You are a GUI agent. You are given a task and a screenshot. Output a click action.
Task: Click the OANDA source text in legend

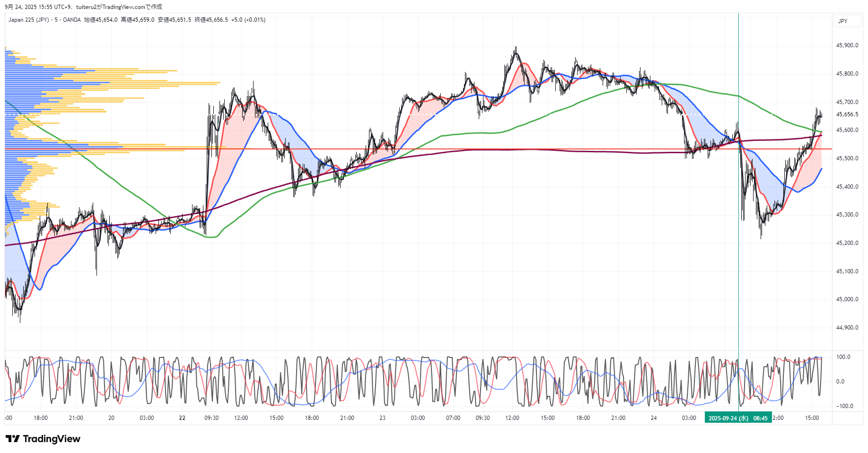click(x=72, y=20)
